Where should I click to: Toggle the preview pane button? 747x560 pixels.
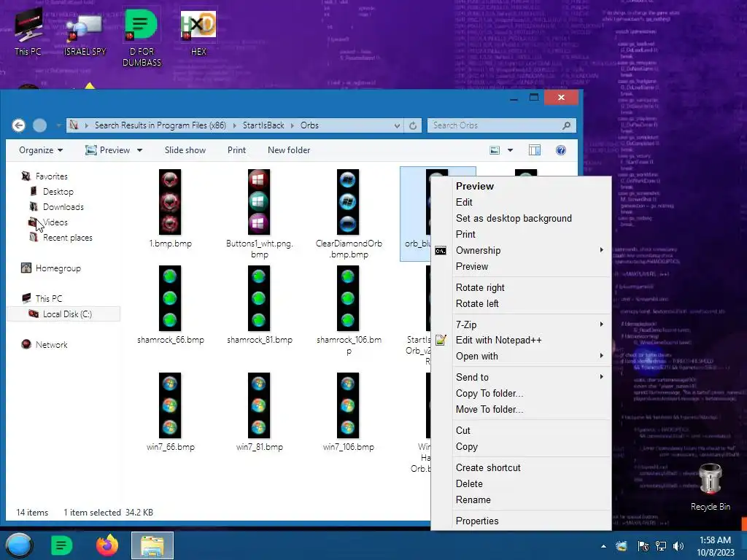tap(535, 150)
